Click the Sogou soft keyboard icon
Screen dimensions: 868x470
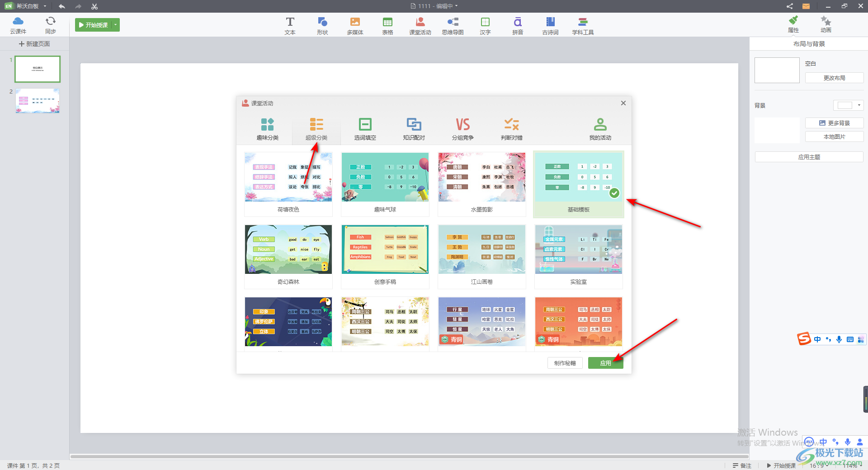pyautogui.click(x=850, y=339)
